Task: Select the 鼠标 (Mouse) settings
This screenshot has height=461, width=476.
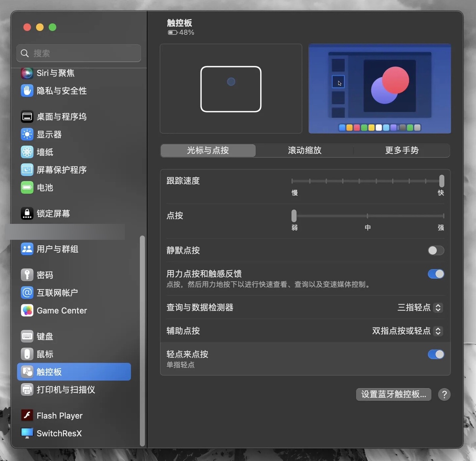Action: pos(44,354)
